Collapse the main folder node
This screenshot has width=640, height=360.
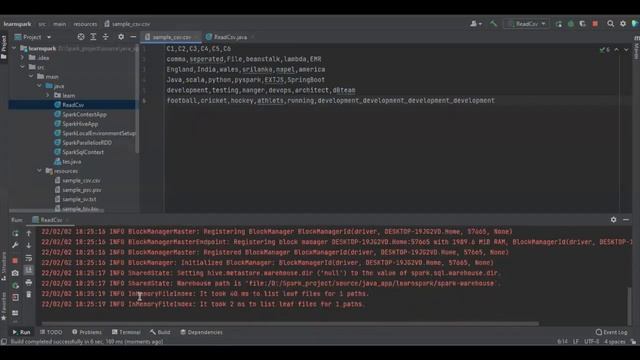(31, 77)
